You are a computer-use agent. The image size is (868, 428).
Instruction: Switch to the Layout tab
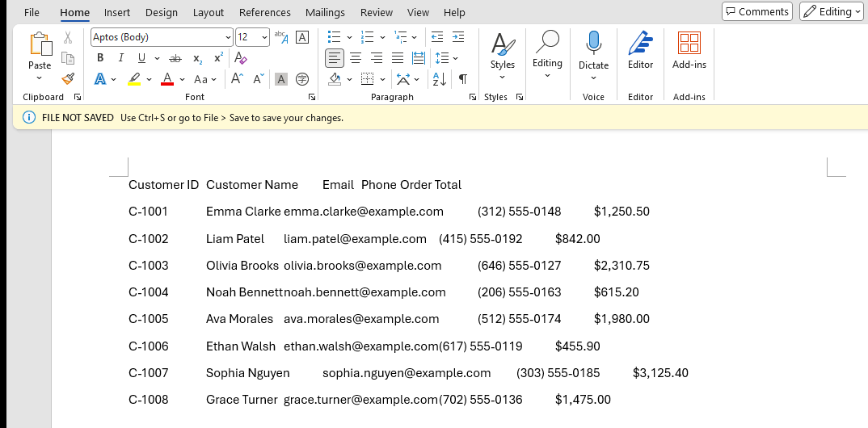click(209, 12)
